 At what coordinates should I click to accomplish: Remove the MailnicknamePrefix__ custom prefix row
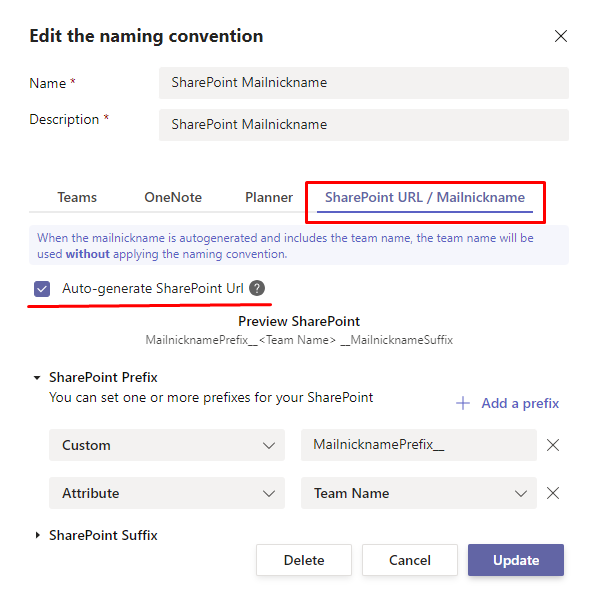[553, 445]
